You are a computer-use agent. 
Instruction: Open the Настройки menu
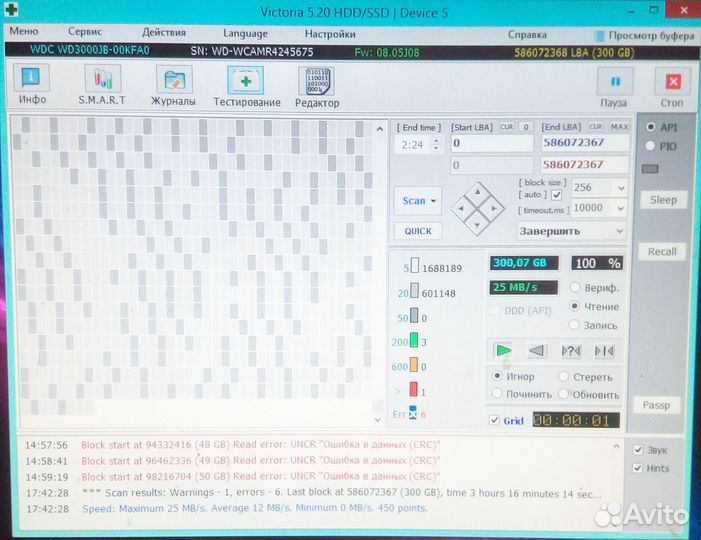[330, 33]
